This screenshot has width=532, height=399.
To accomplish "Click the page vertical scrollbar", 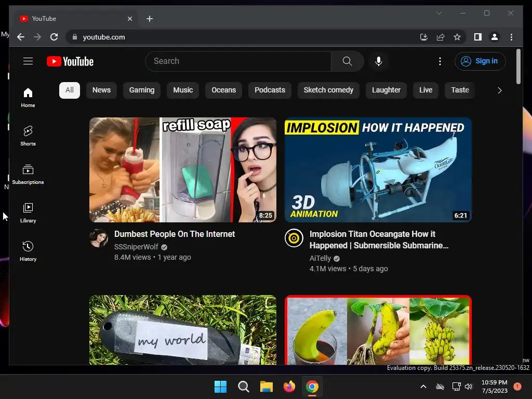I will point(518,66).
